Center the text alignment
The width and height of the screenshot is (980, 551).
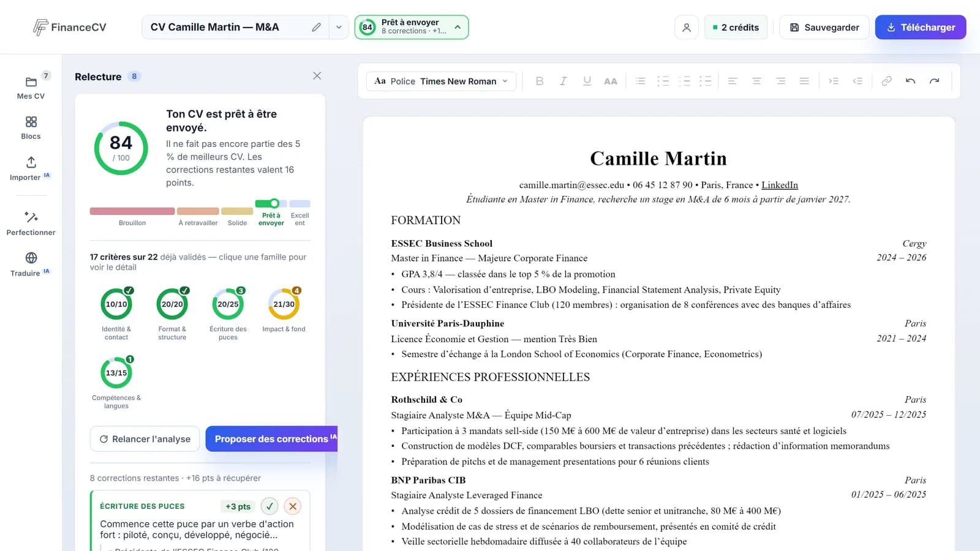pos(756,81)
